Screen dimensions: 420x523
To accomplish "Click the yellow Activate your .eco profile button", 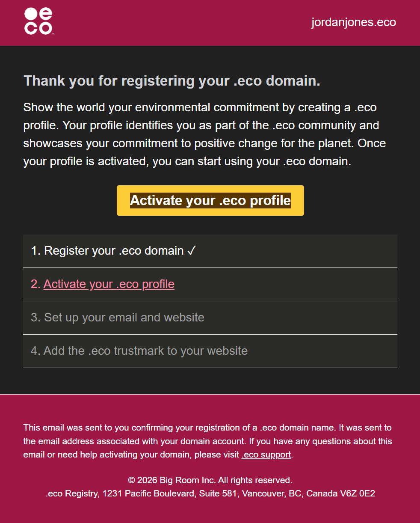I will click(x=210, y=200).
